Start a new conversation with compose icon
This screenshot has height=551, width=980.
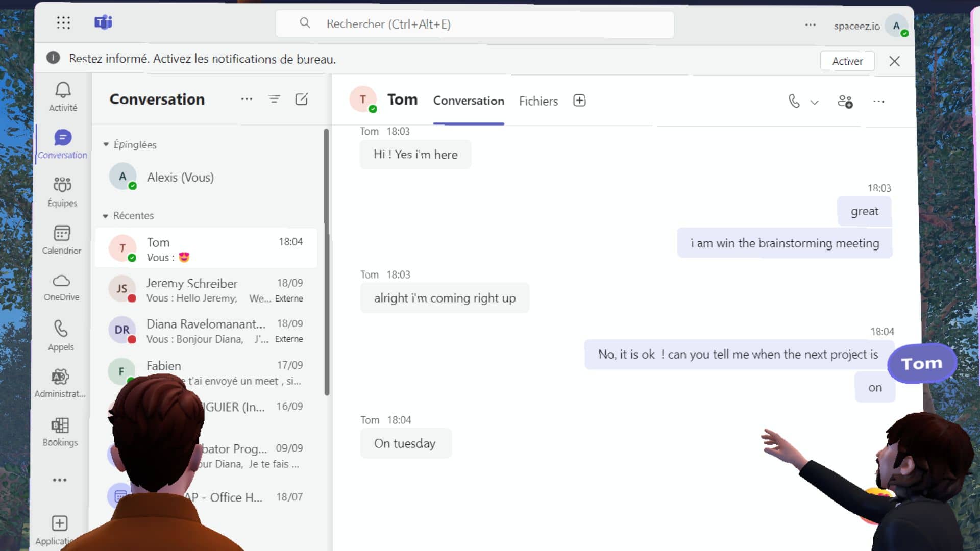point(302,99)
